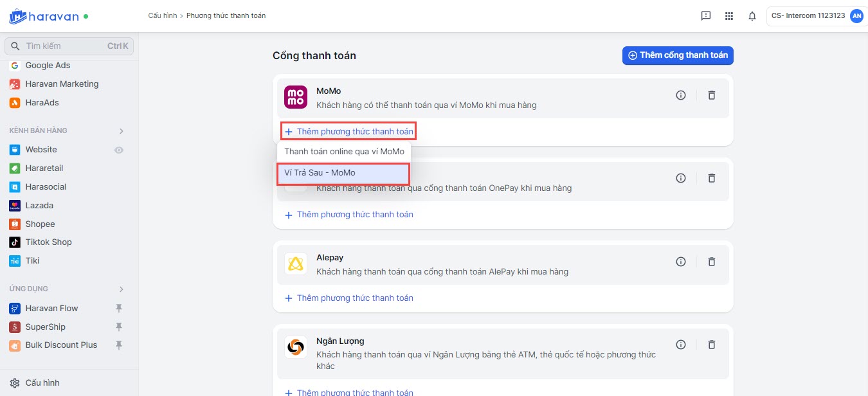This screenshot has height=396, width=868.
Task: Click the Website channel icon
Action: [x=15, y=150]
